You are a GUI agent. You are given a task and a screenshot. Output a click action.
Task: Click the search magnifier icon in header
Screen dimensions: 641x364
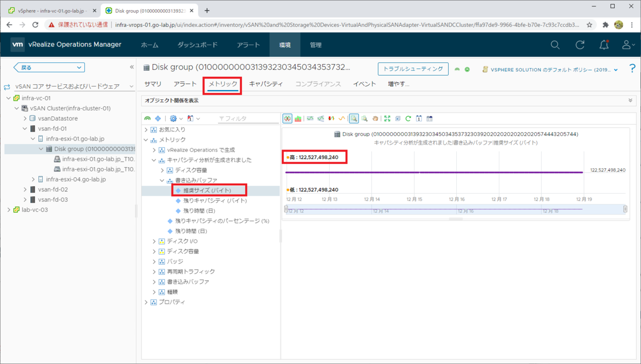(556, 45)
